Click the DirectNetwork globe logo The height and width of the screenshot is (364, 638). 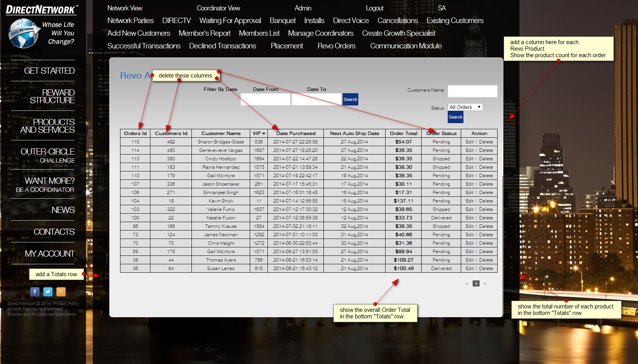coord(24,33)
